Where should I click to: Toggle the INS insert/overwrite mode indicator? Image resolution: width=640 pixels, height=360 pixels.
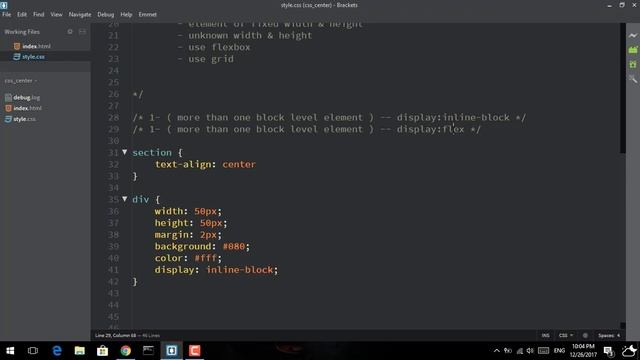point(545,336)
